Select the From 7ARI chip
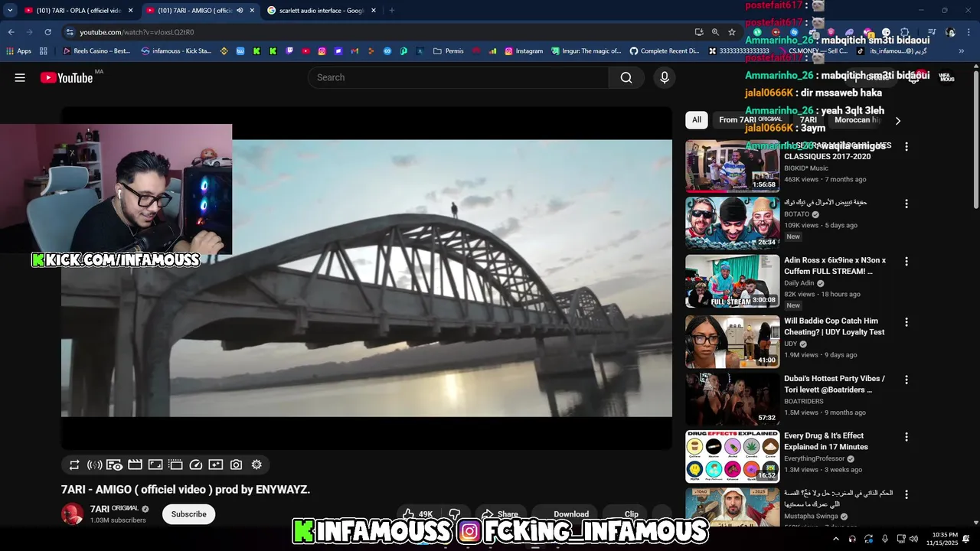 [750, 120]
